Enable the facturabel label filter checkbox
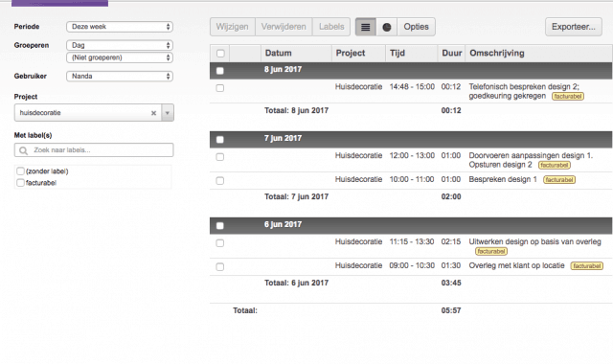Screen dimensions: 613x364 pyautogui.click(x=21, y=183)
